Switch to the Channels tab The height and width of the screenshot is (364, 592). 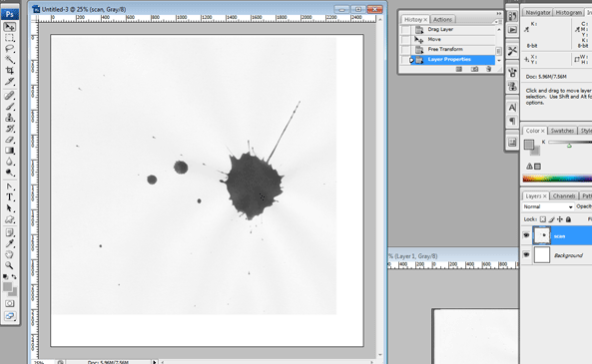pyautogui.click(x=564, y=196)
